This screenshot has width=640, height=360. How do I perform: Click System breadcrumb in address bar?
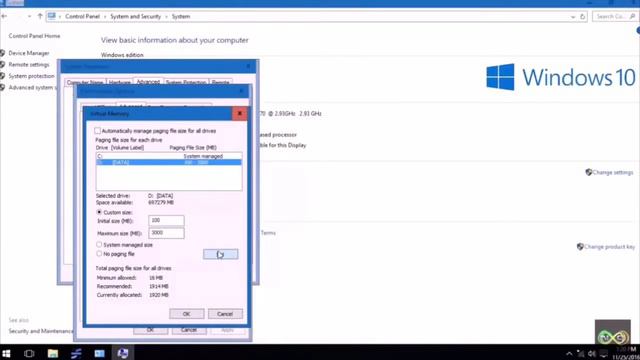[181, 16]
